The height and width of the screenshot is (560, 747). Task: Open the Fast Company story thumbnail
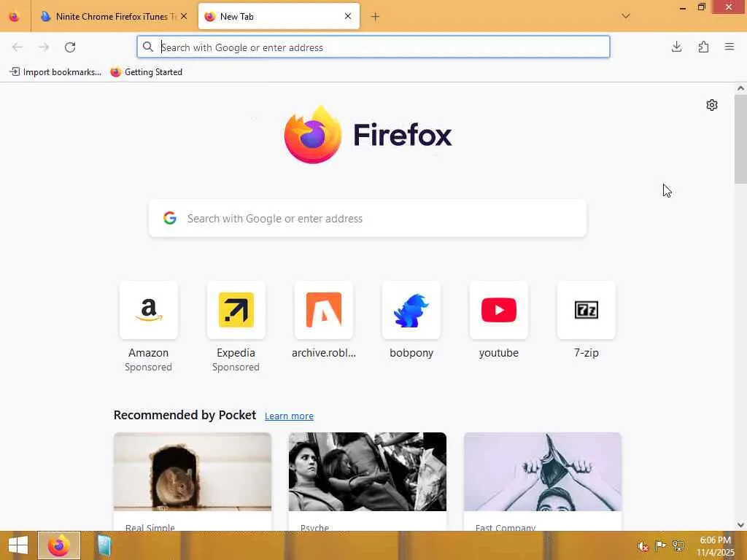[x=543, y=472]
